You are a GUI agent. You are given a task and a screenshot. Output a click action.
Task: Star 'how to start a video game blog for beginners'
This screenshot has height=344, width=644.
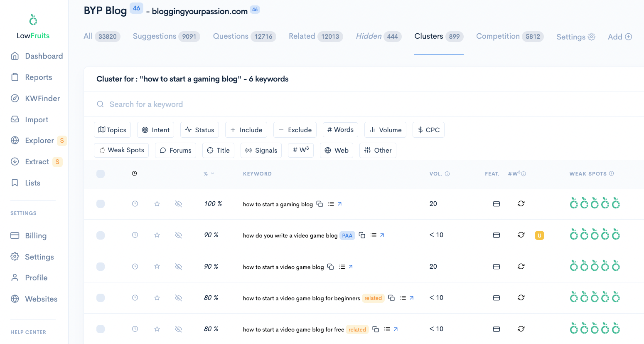click(157, 298)
